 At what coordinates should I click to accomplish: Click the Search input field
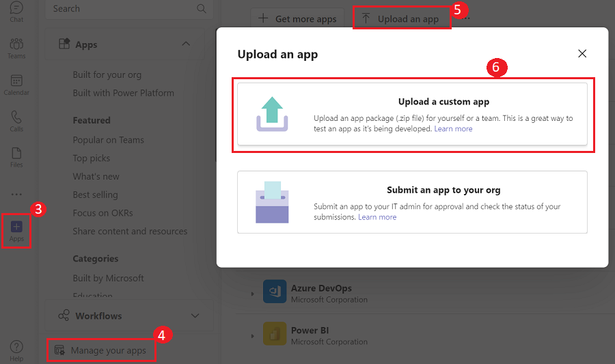[129, 9]
